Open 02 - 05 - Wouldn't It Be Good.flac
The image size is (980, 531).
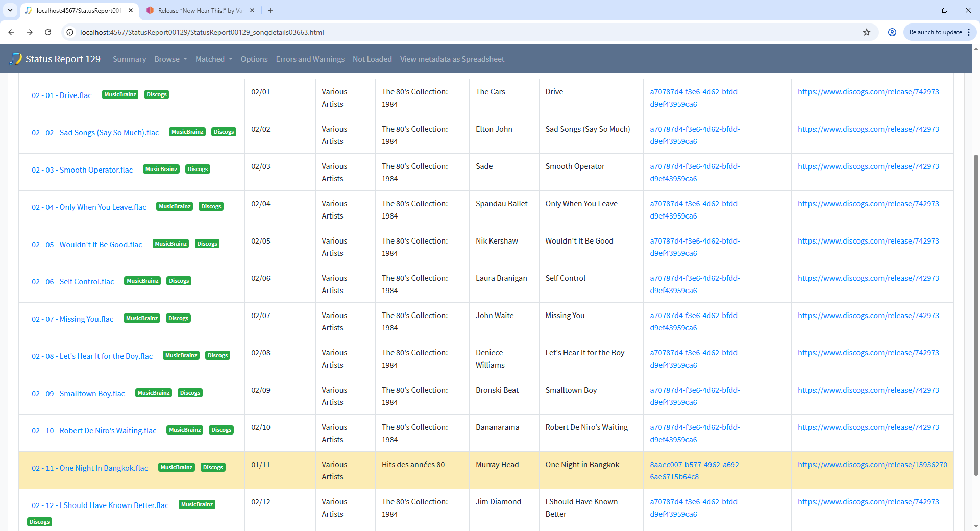pyautogui.click(x=87, y=245)
